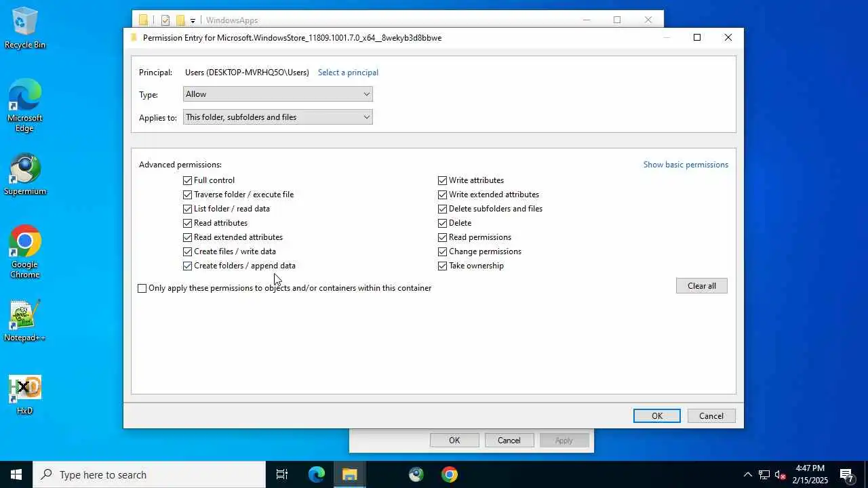Open Google Chrome desktop shortcut
The width and height of the screenshot is (868, 488).
pyautogui.click(x=25, y=251)
